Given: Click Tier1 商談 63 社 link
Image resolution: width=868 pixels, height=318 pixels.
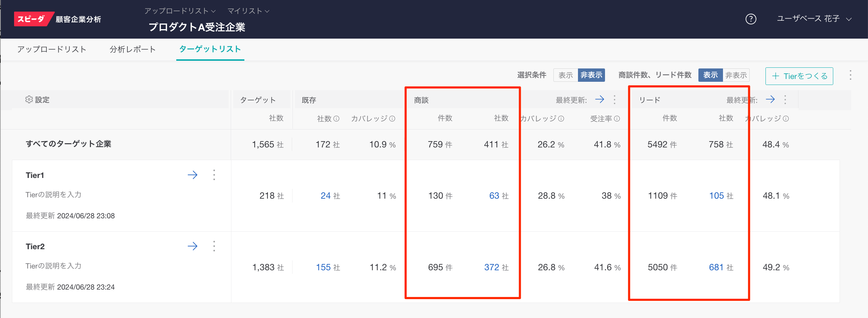Looking at the screenshot, I should pyautogui.click(x=494, y=196).
